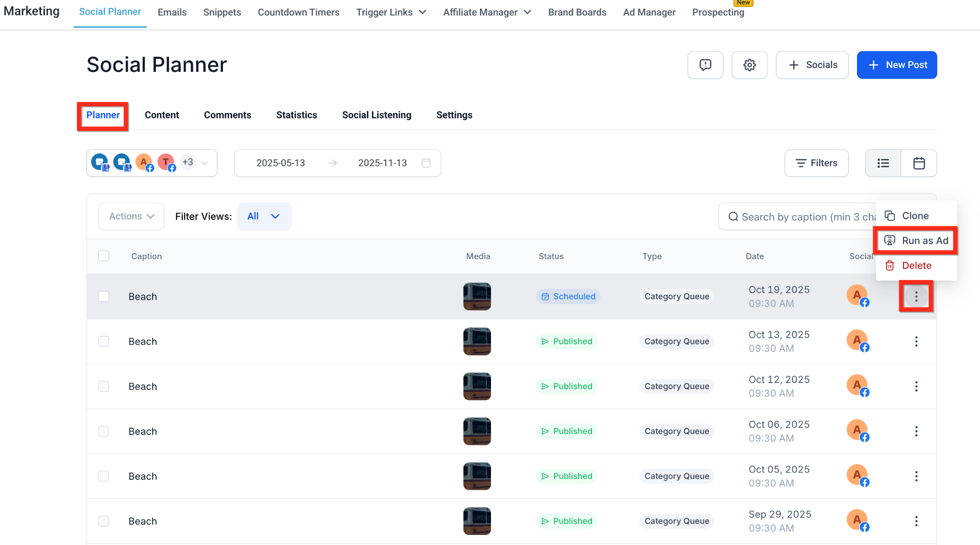Image resolution: width=980 pixels, height=545 pixels.
Task: Click the New Post button
Action: [896, 65]
